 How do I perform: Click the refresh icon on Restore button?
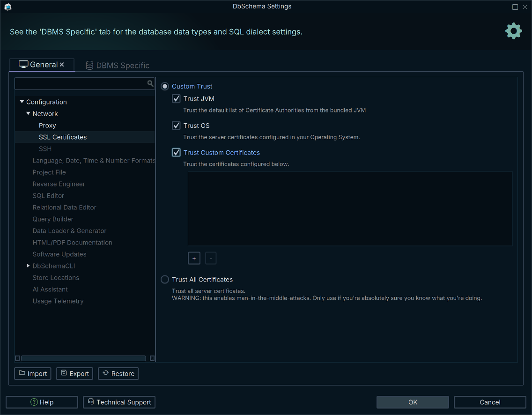point(106,373)
